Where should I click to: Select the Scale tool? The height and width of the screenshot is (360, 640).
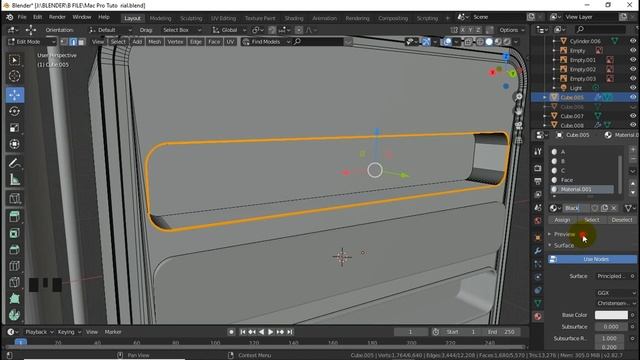(x=15, y=128)
